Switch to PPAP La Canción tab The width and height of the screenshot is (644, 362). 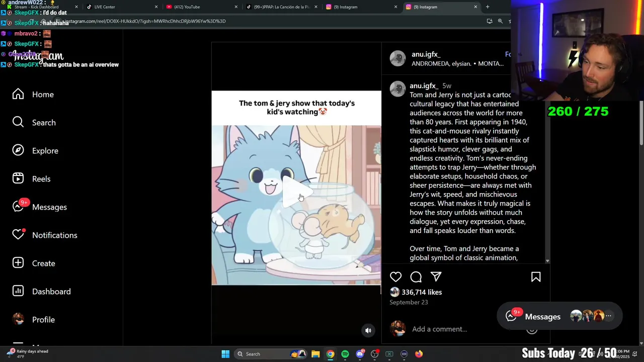click(281, 7)
